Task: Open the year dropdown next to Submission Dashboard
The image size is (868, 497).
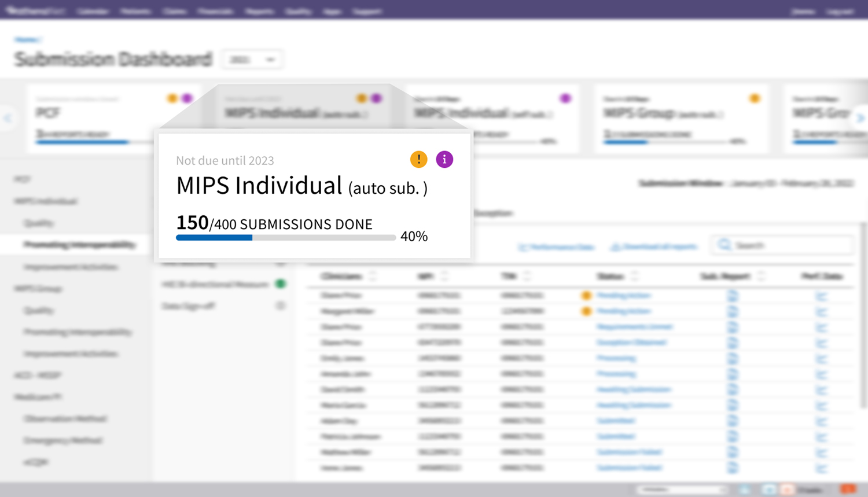Action: click(x=252, y=60)
